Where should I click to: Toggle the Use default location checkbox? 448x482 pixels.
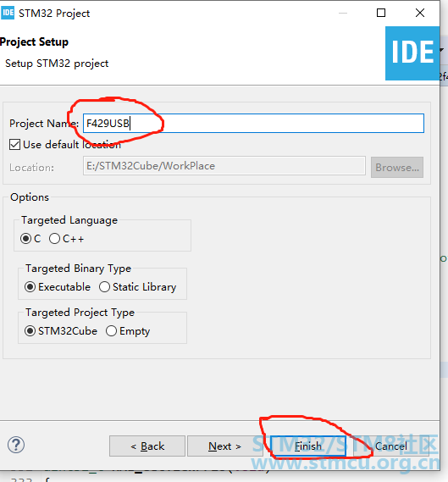(14, 145)
